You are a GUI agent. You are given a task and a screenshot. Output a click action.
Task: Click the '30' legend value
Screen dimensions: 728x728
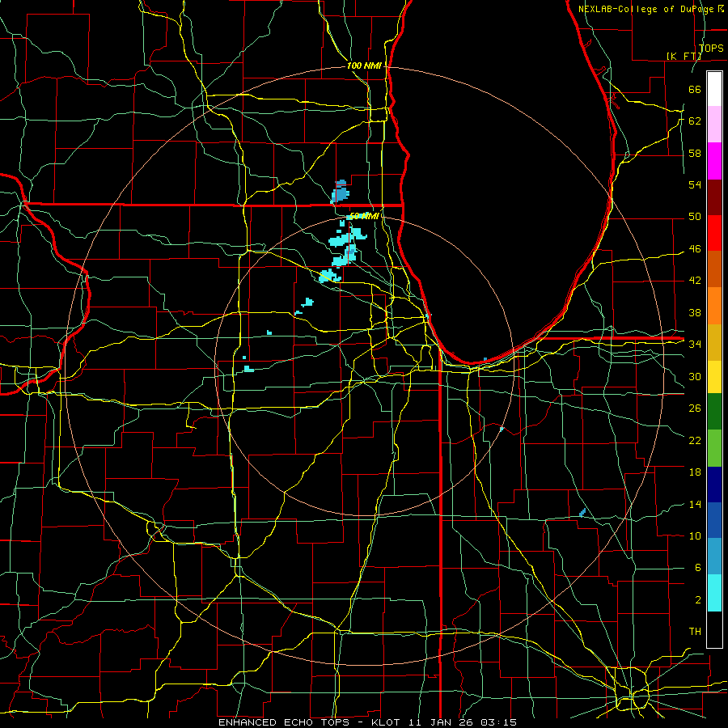click(695, 376)
